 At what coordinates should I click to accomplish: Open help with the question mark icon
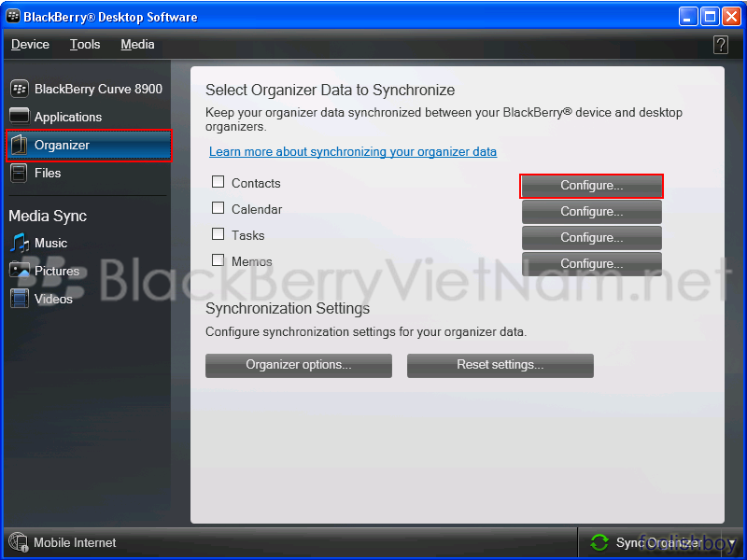(720, 45)
